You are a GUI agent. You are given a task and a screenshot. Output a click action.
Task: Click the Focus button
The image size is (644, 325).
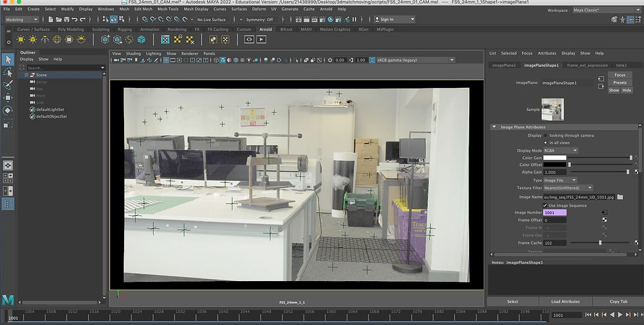click(x=620, y=75)
